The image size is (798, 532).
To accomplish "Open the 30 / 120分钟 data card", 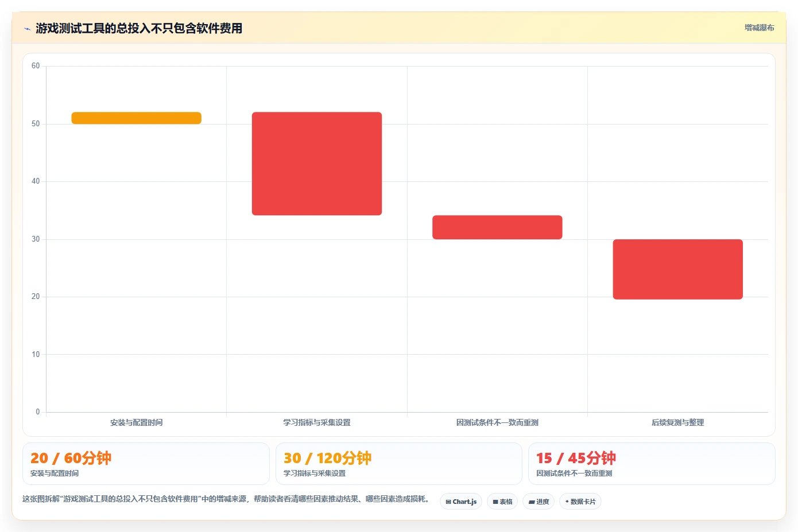I will point(399,464).
